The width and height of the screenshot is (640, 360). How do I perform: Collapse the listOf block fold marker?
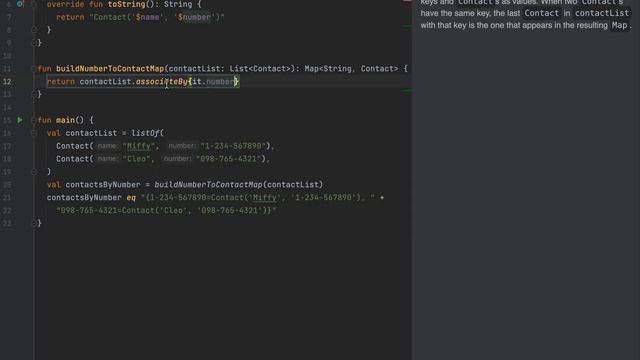[34, 133]
